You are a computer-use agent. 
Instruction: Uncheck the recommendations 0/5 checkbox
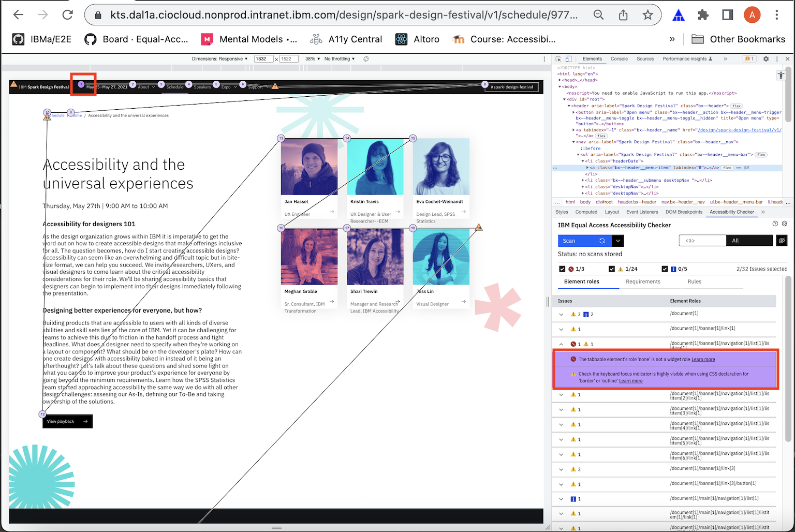665,269
